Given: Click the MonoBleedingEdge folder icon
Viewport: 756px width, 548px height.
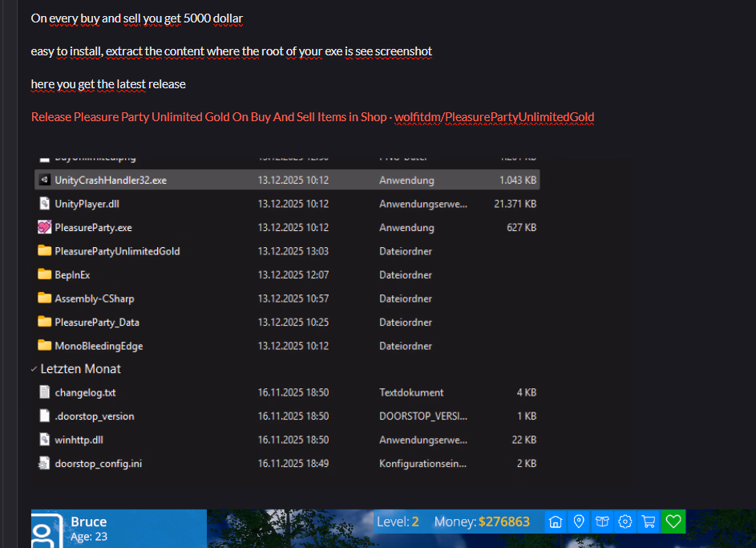Looking at the screenshot, I should (45, 346).
